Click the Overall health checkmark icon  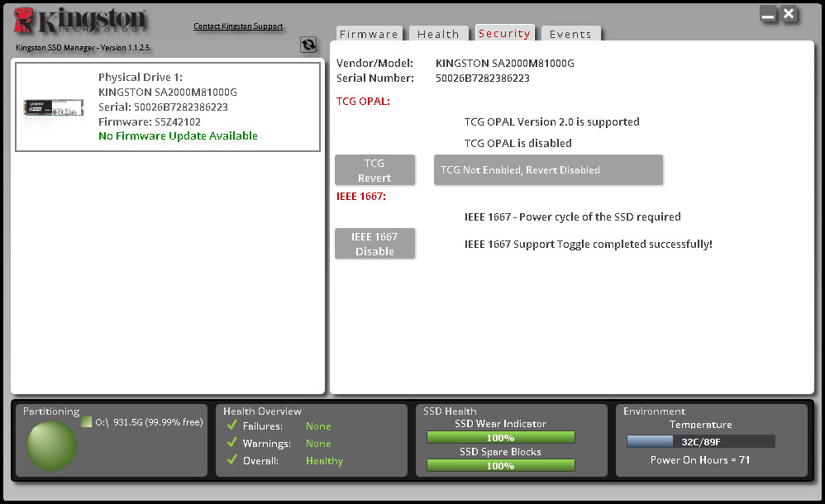tap(231, 460)
